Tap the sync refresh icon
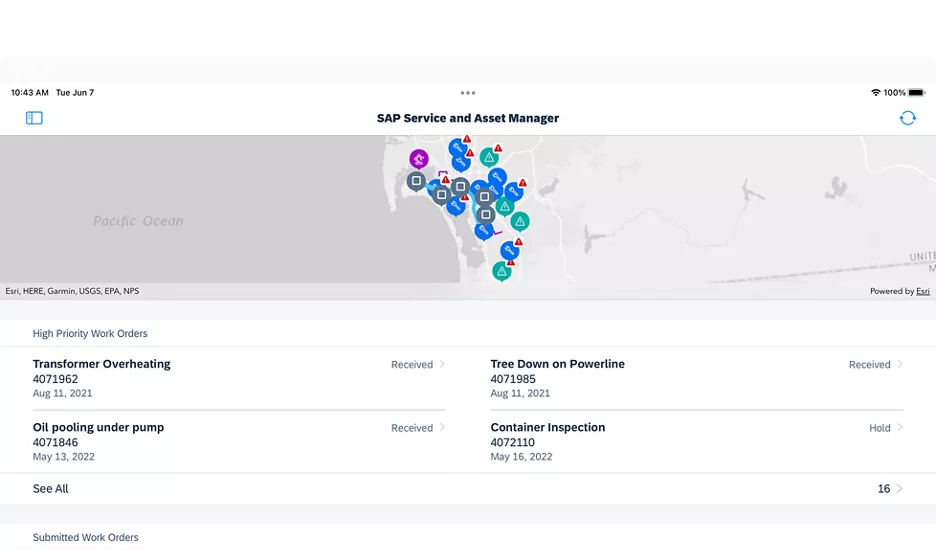This screenshot has height=550, width=936. (x=907, y=118)
